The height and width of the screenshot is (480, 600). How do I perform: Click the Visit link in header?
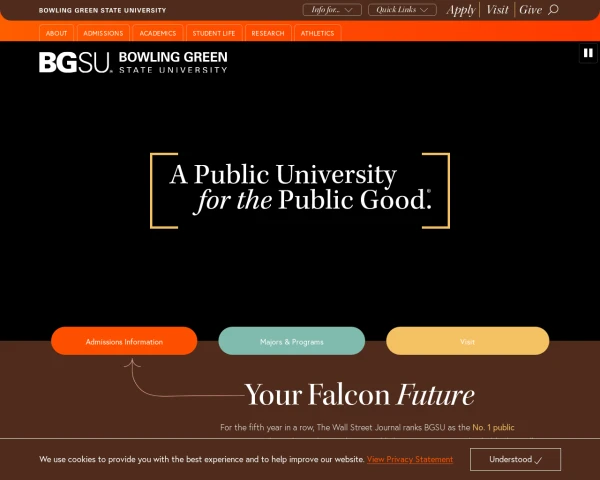[x=497, y=10]
